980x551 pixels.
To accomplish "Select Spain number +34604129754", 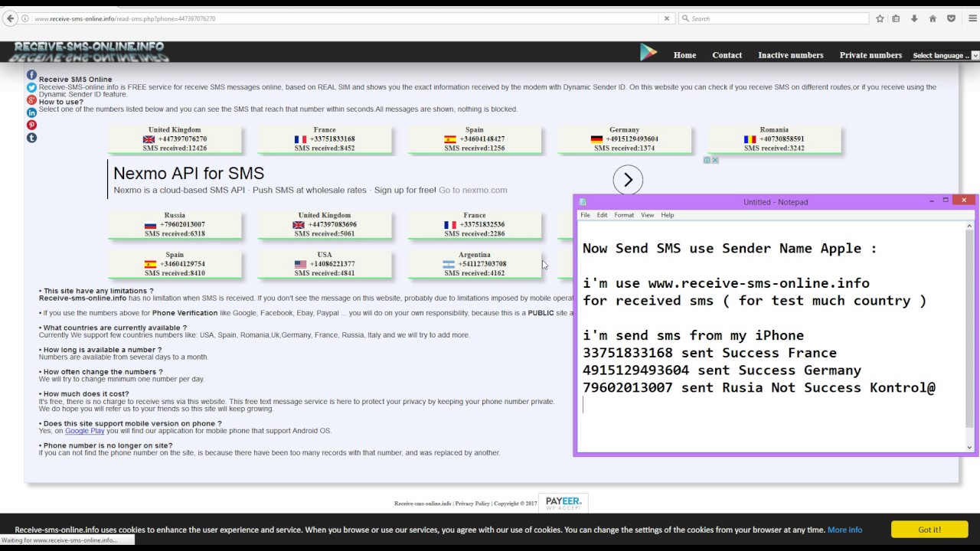I will tap(175, 264).
